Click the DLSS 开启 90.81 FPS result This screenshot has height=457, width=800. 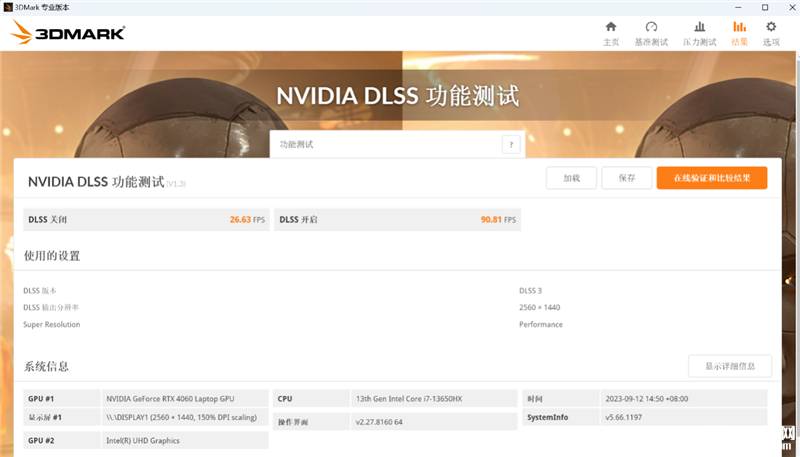point(397,220)
